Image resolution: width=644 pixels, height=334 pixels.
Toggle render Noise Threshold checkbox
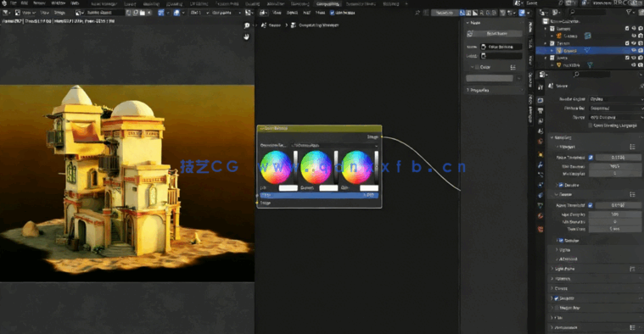[591, 205]
